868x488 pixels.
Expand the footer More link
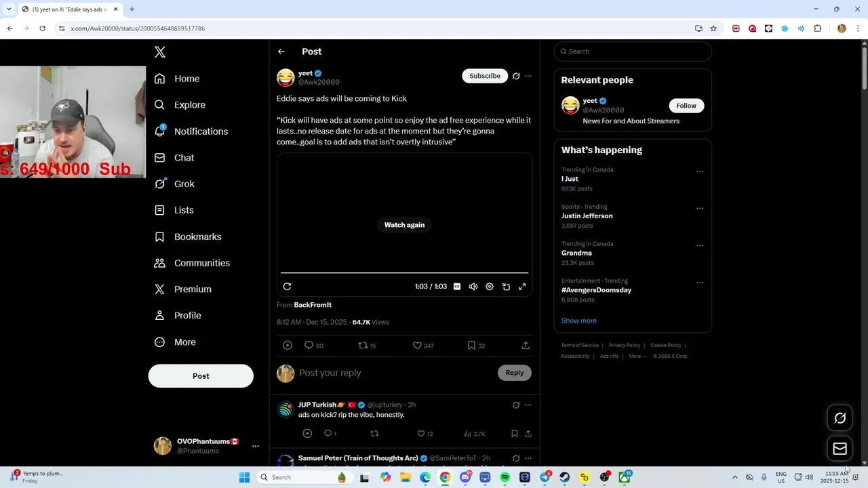click(x=637, y=357)
